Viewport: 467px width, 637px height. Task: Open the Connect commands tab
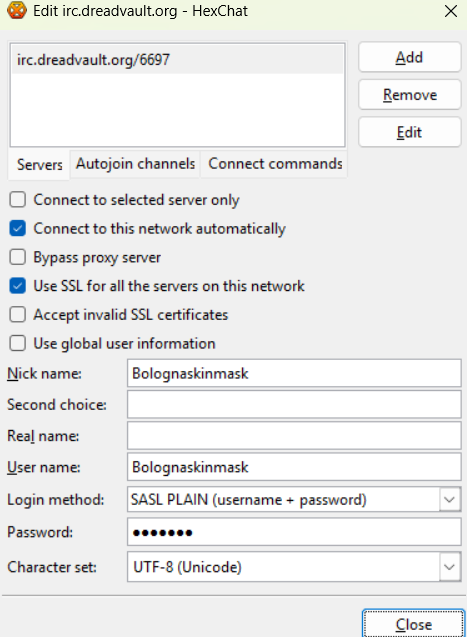(275, 164)
